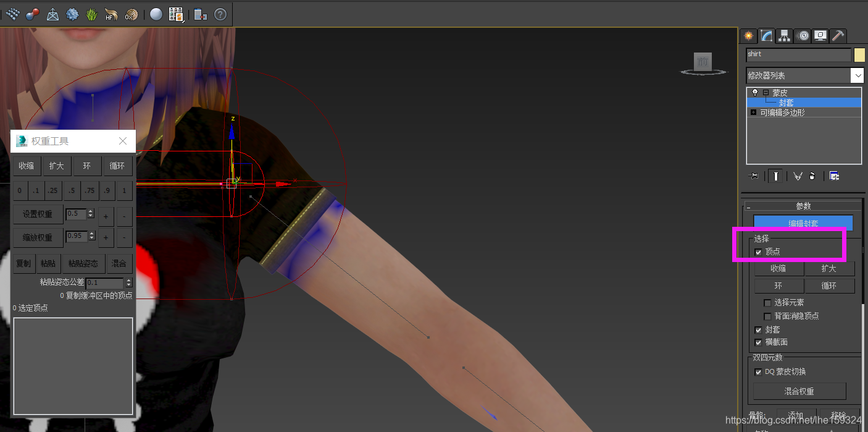Click the 设置权重 value field 0.5
868x432 pixels.
pyautogui.click(x=77, y=214)
